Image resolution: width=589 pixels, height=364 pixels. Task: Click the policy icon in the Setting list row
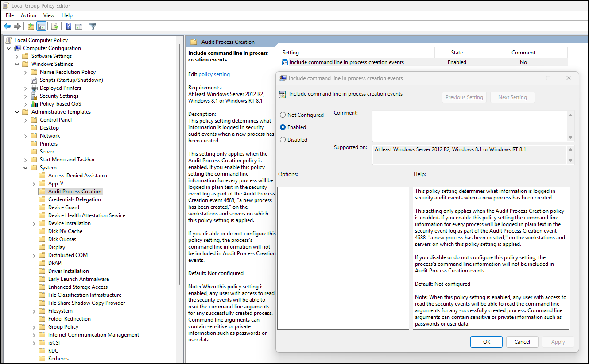[x=285, y=62]
